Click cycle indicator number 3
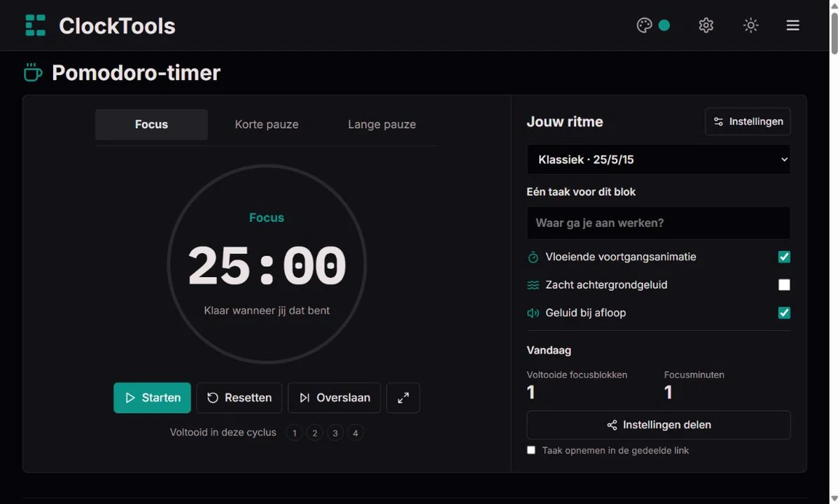 pyautogui.click(x=335, y=433)
